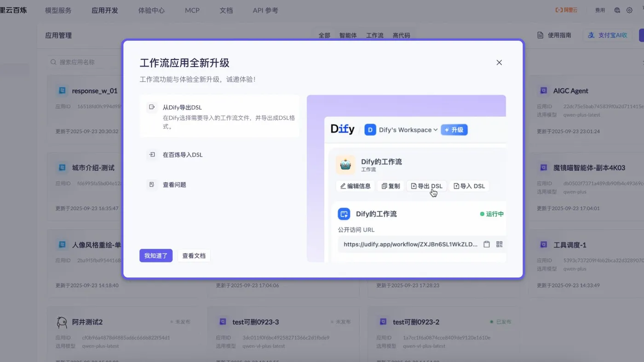This screenshot has height=362, width=644.
Task: Click the 在百炼导入DSL step icon
Action: [151, 155]
